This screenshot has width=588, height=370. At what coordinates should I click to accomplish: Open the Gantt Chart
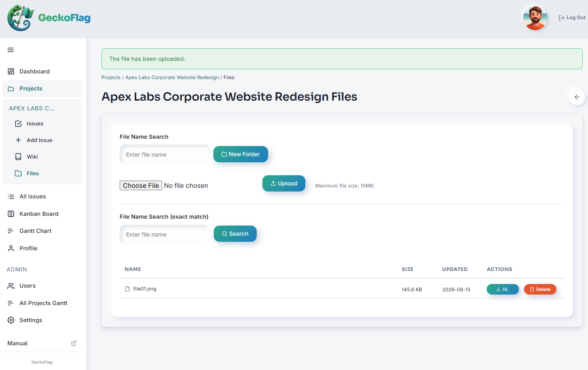(42, 231)
